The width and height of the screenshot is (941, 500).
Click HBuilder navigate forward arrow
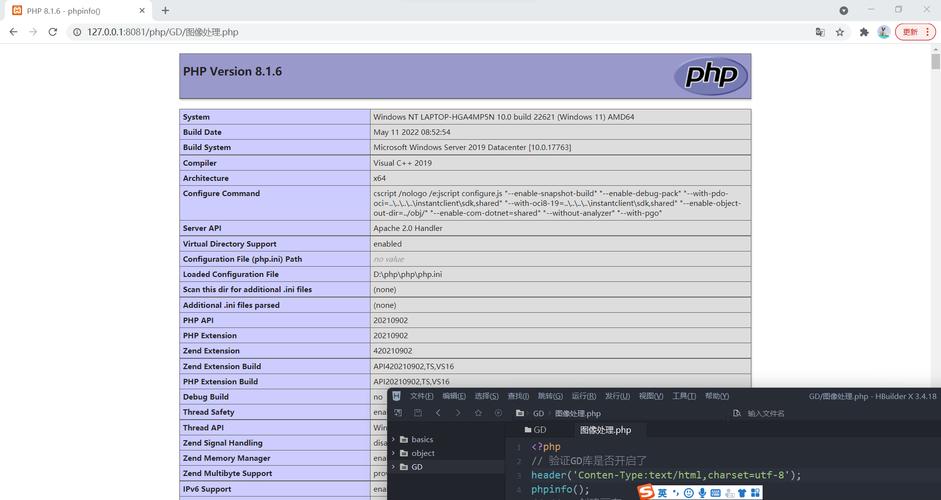458,413
